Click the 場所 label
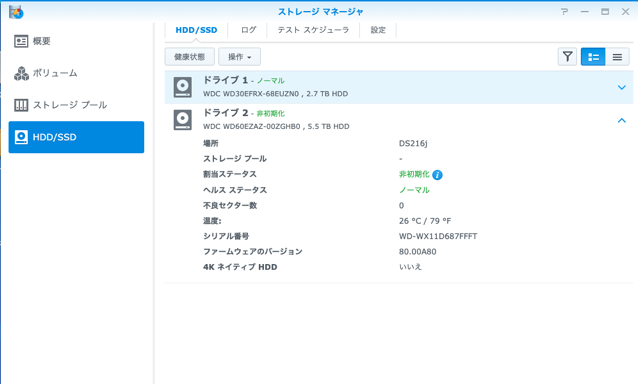The height and width of the screenshot is (384, 638). pyautogui.click(x=211, y=143)
